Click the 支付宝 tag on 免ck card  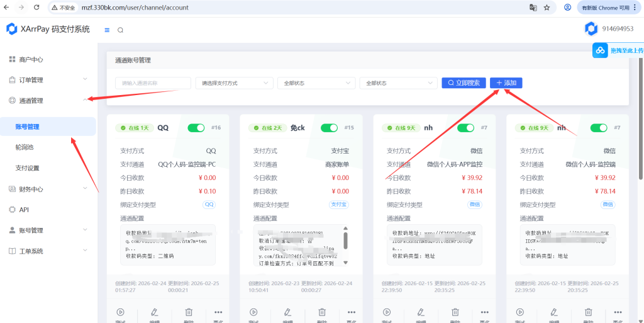[x=339, y=205]
